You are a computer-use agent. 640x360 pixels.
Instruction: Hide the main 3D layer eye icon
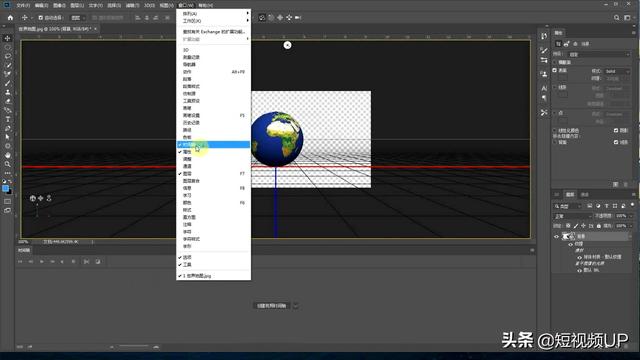click(556, 236)
